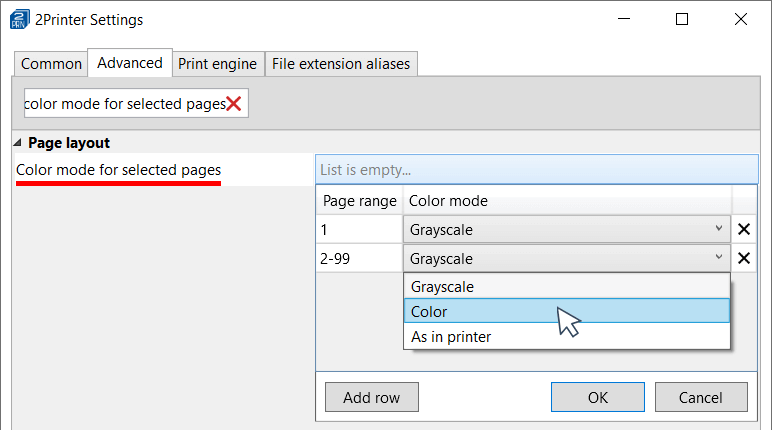Go to File extension aliases tab
This screenshot has width=772, height=430.
[341, 64]
